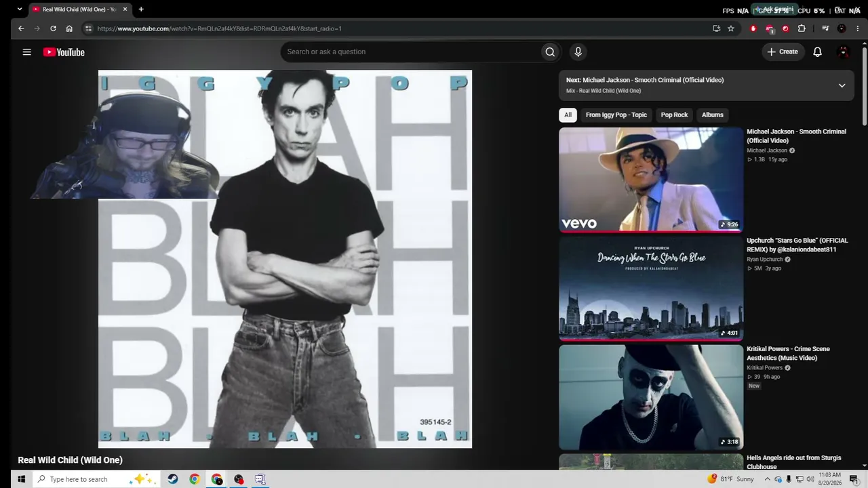The image size is (868, 488).
Task: Open the YouTube guide hamburger menu
Action: (27, 52)
